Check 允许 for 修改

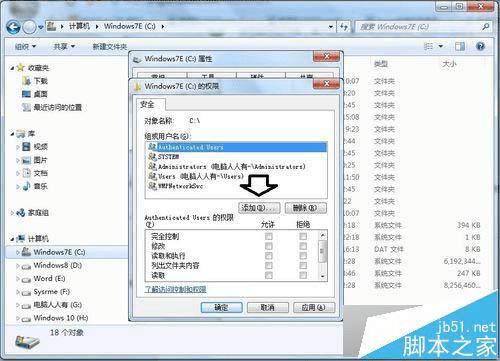point(269,246)
